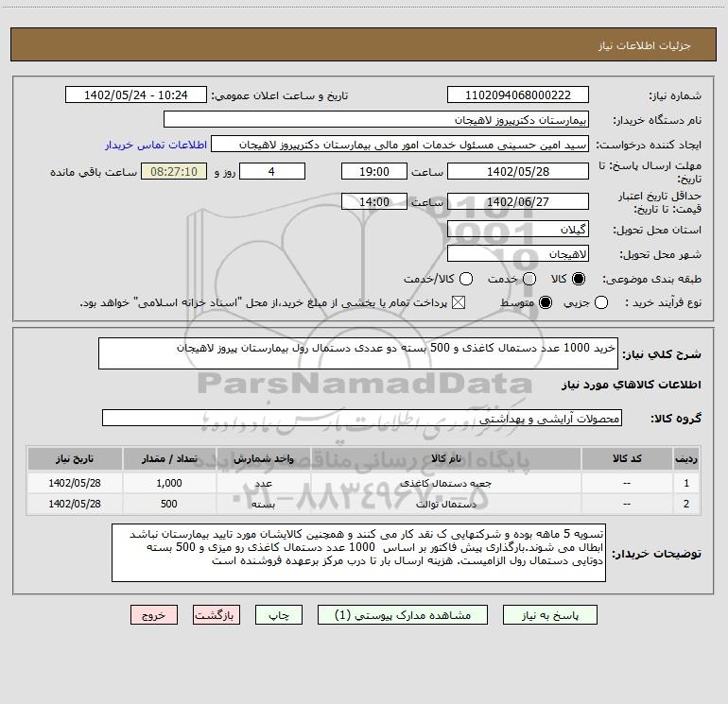Image resolution: width=728 pixels, height=704 pixels.
Task: Choose the کالا/خدمت category option
Action: pyautogui.click(x=466, y=279)
